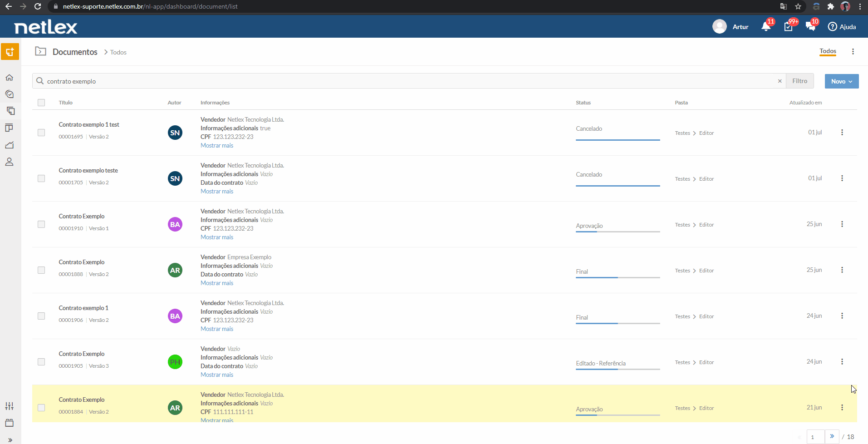Open Ajuda help
Screen dimensions: 868x444
[842, 27]
